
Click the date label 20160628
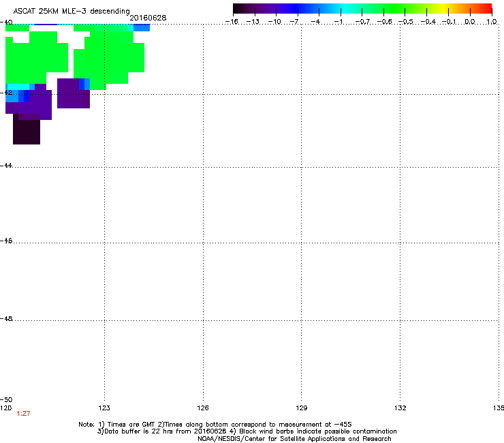click(x=148, y=18)
